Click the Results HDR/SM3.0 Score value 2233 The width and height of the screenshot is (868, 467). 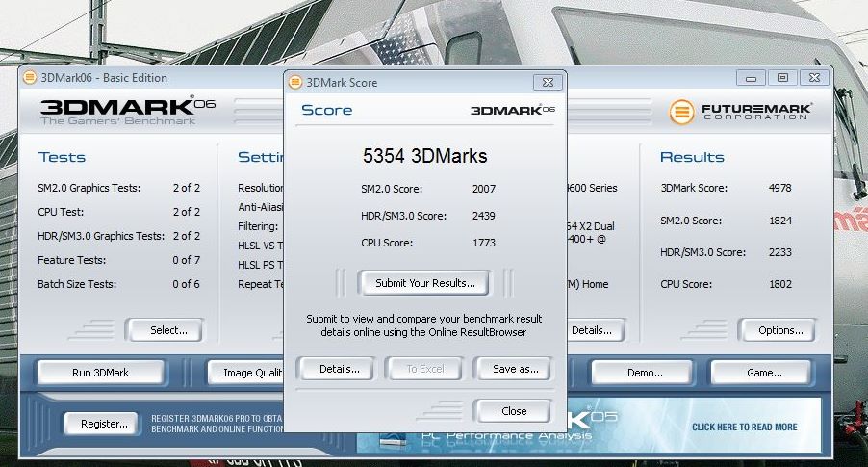tap(779, 252)
